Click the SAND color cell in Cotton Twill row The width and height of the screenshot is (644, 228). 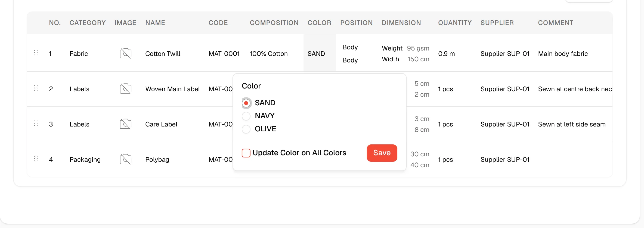320,53
